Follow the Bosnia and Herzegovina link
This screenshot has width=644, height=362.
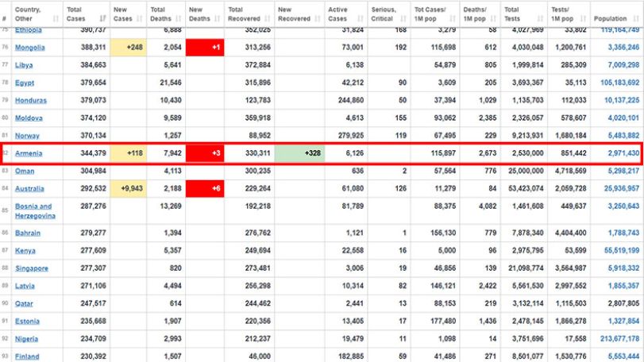(x=35, y=211)
